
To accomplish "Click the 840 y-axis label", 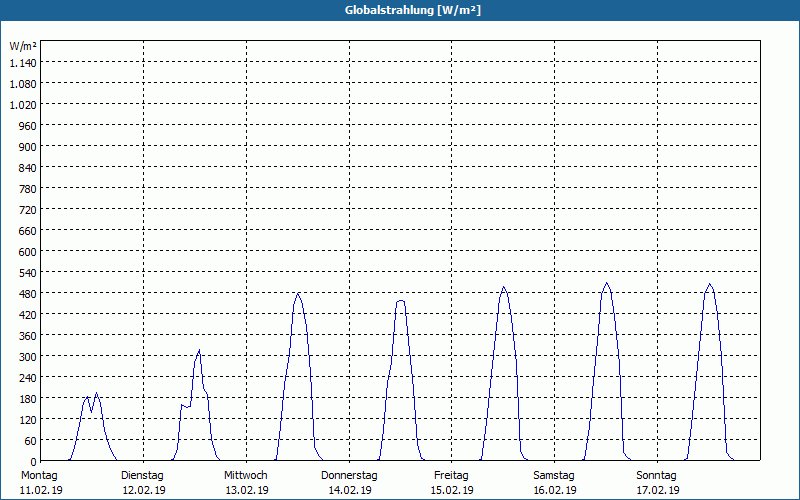I will pos(28,168).
